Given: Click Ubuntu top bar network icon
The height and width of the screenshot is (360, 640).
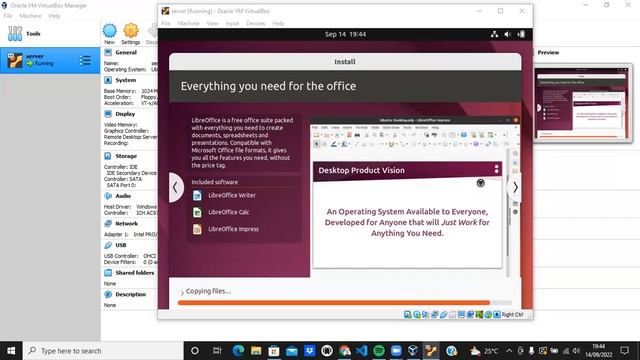Looking at the screenshot, I should (x=494, y=34).
